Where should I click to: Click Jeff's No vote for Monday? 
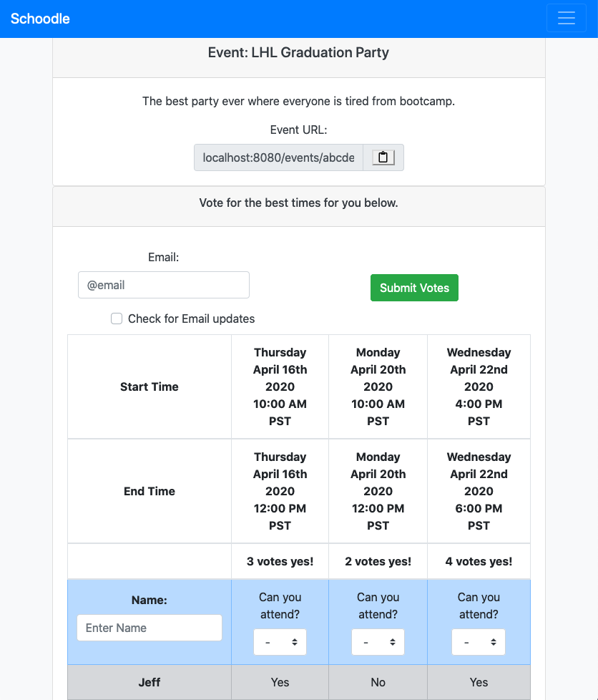pyautogui.click(x=378, y=682)
